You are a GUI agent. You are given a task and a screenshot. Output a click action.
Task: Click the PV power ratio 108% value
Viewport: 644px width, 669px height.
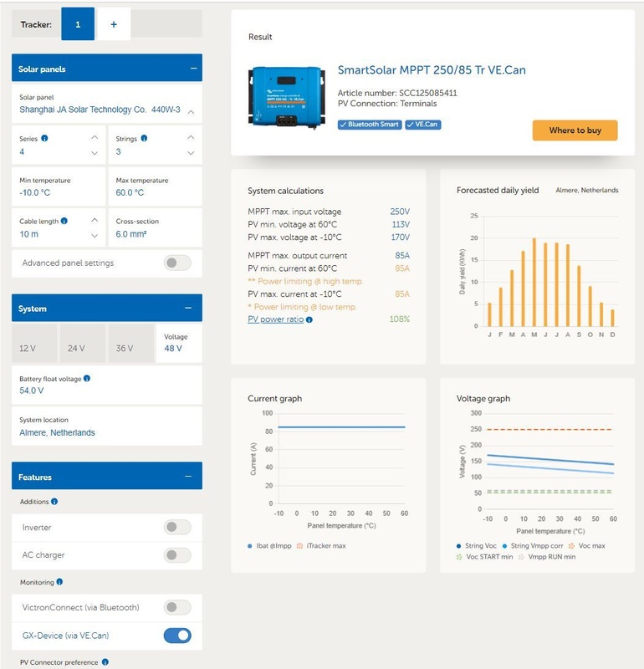pos(400,319)
